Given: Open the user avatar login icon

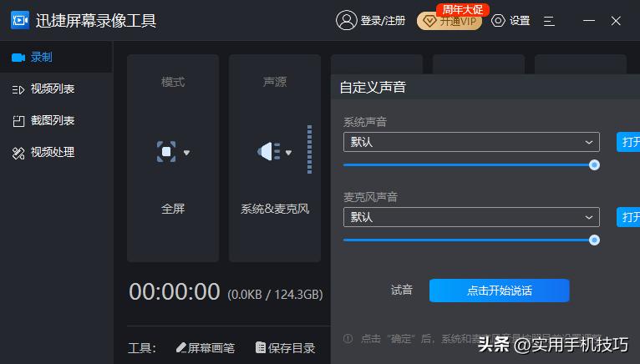Looking at the screenshot, I should (x=346, y=20).
